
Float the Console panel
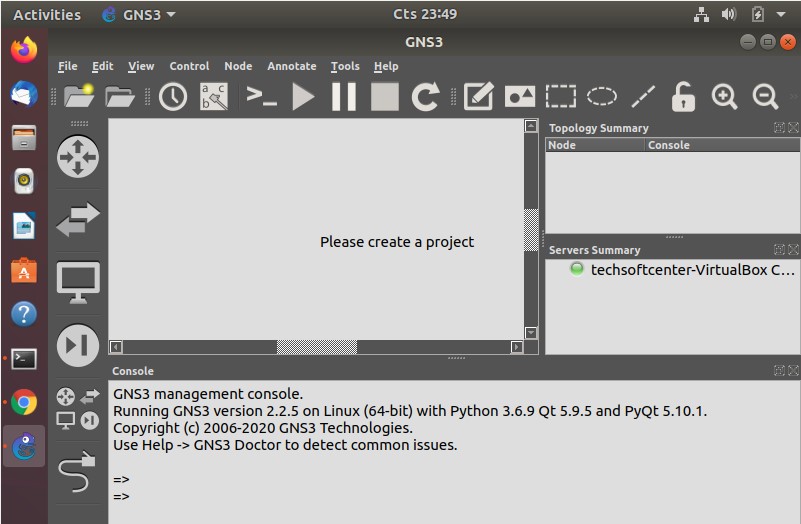pyautogui.click(x=779, y=371)
